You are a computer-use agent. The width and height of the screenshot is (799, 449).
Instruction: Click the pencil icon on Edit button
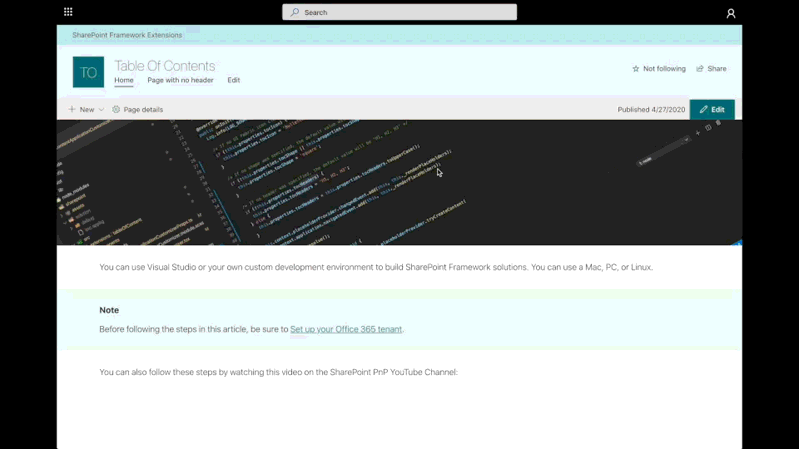704,109
